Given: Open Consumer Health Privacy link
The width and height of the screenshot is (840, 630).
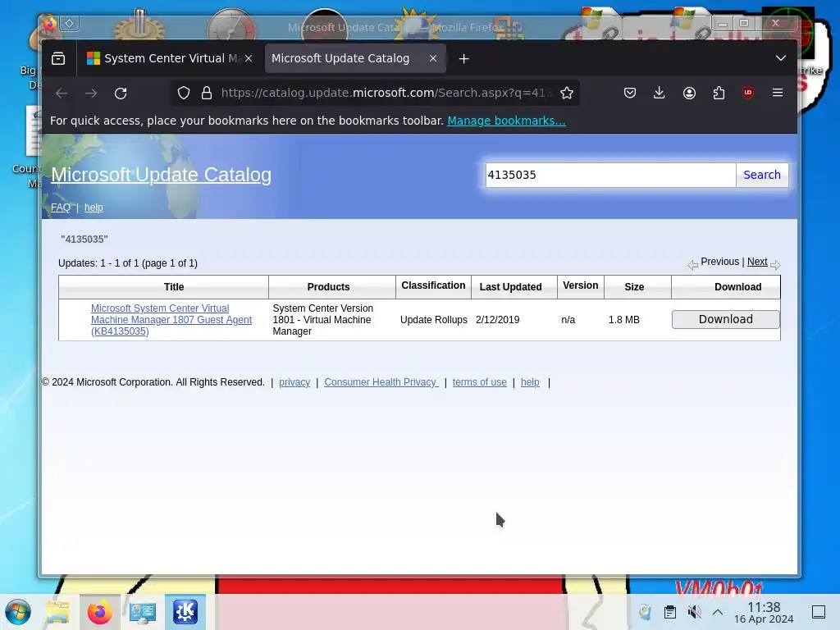Looking at the screenshot, I should tap(381, 382).
